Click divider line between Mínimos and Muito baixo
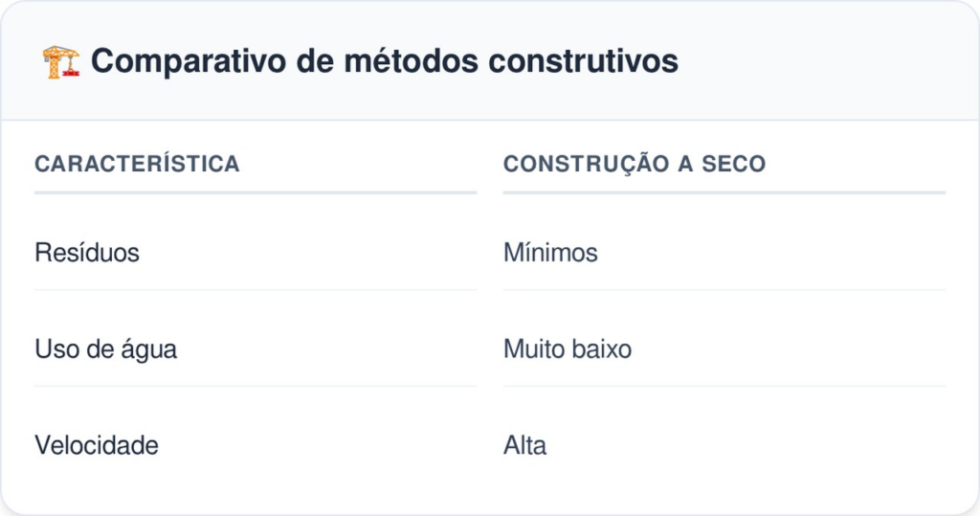980x516 pixels. point(724,289)
